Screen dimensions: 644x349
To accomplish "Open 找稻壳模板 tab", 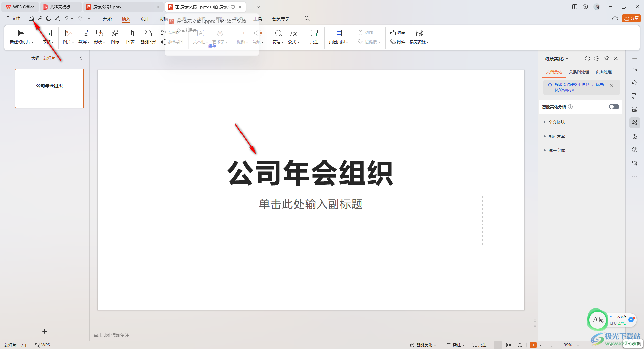I will 60,7.
